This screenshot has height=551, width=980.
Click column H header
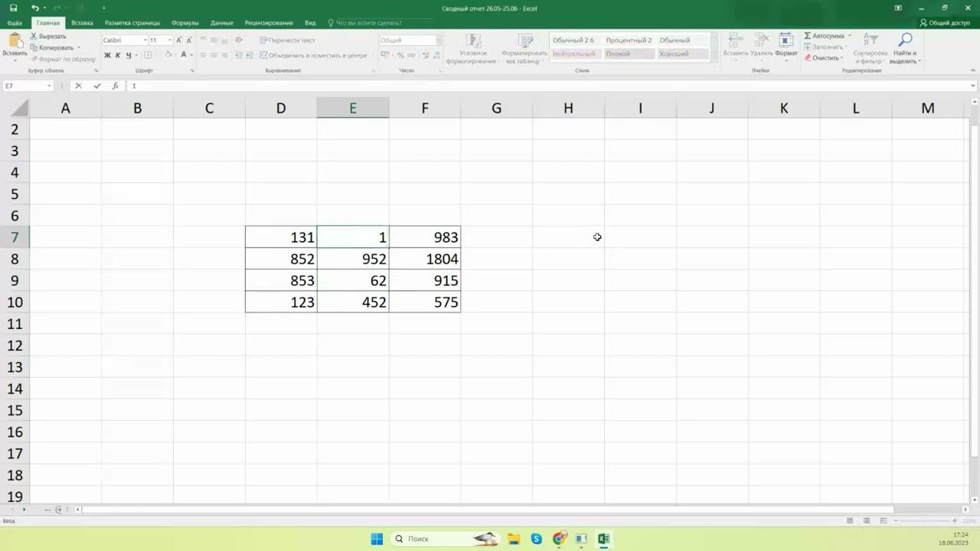pyautogui.click(x=568, y=108)
